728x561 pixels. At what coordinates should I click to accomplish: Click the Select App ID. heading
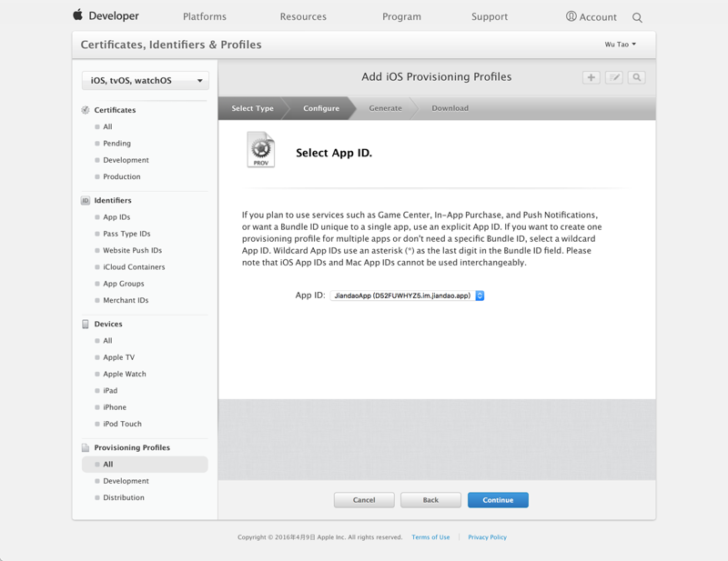334,153
